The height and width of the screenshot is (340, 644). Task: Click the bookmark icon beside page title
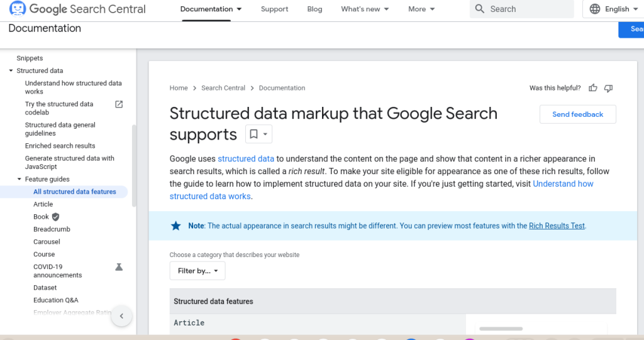[254, 134]
